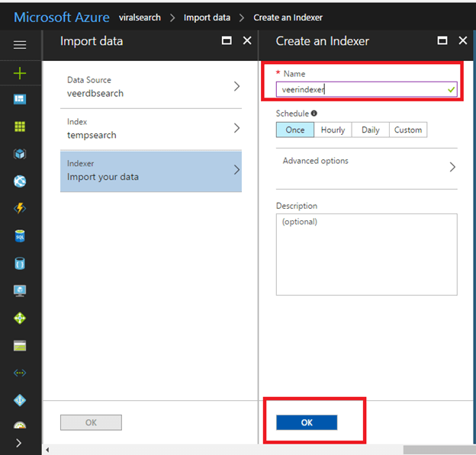
Task: Open the Index tempsearch row
Action: click(x=151, y=129)
